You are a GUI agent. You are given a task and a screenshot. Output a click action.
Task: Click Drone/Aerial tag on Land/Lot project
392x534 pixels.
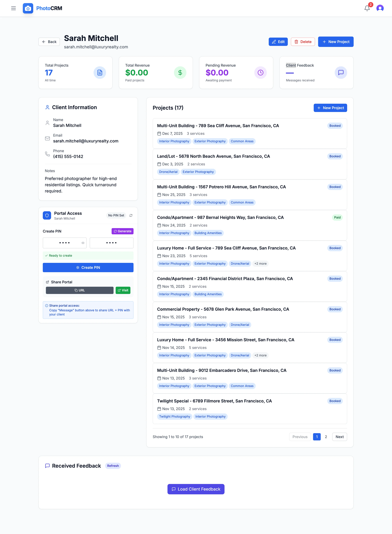pos(168,172)
